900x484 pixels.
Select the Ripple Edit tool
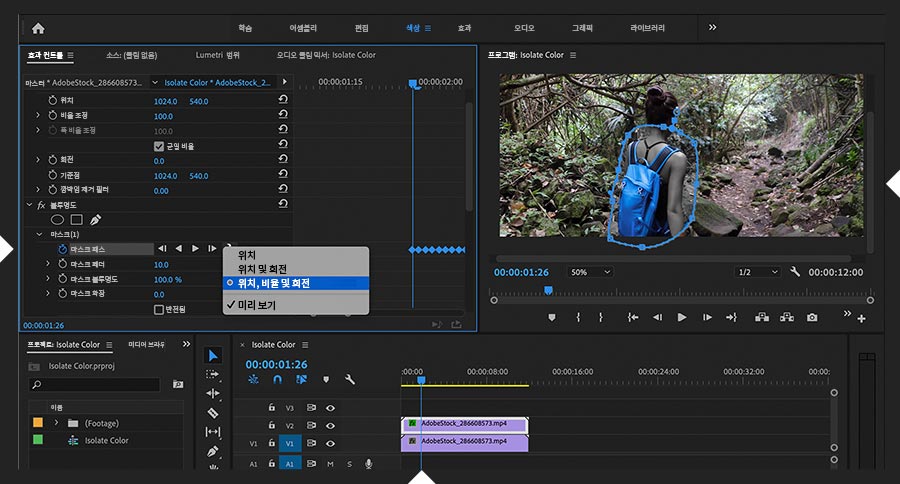212,393
